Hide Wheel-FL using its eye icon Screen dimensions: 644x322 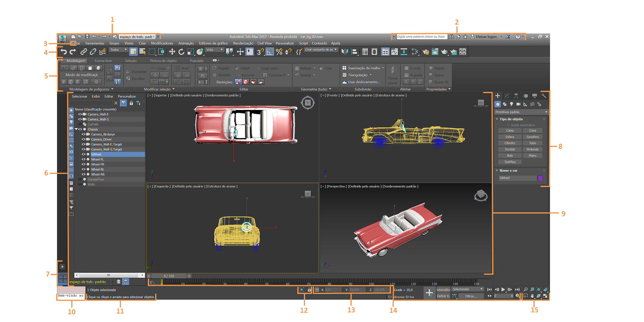84,159
